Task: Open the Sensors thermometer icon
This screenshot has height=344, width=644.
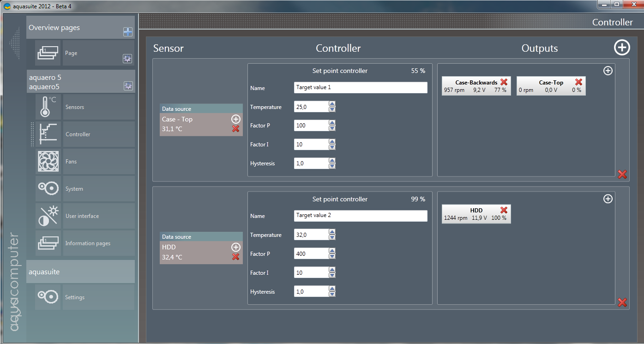Action: point(48,107)
